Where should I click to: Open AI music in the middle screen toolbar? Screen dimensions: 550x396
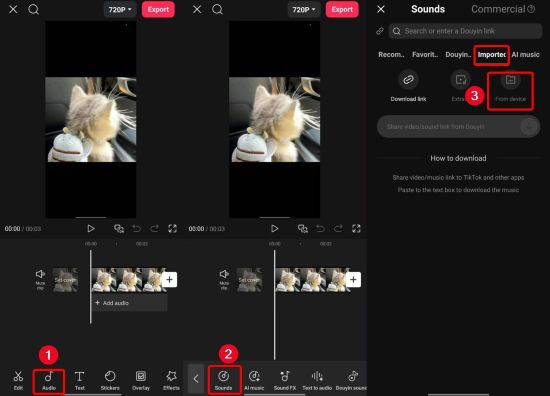click(254, 381)
